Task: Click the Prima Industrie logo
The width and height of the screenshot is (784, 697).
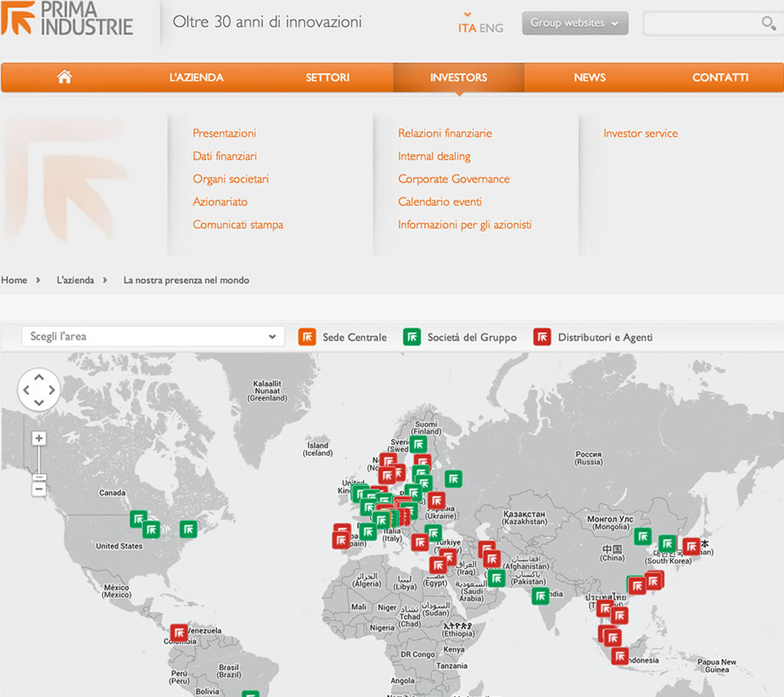Action: (x=67, y=18)
